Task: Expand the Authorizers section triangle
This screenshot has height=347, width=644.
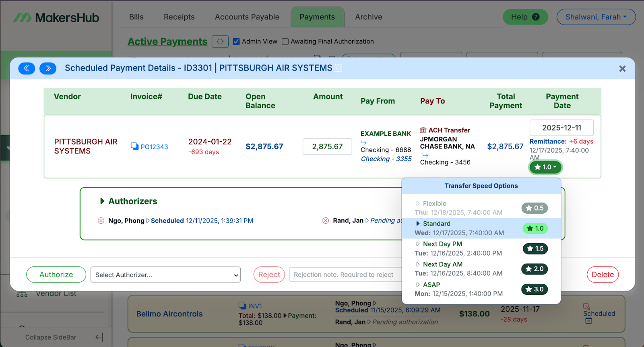Action: point(102,201)
